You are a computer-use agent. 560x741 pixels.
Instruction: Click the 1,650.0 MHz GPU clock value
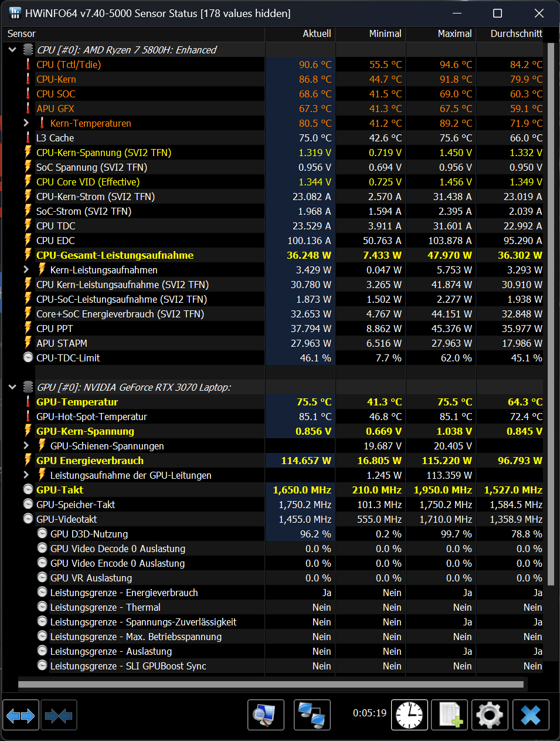pos(302,490)
